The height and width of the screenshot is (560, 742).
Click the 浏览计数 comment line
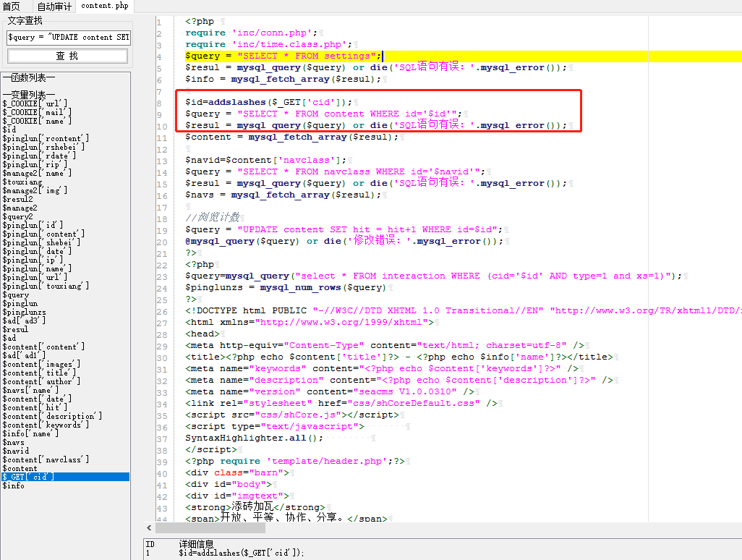213,218
